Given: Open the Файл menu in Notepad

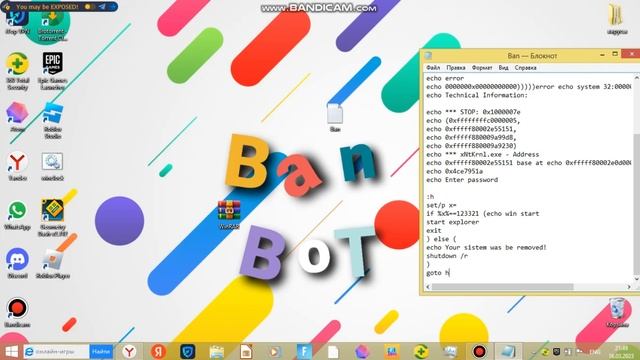Looking at the screenshot, I should point(433,68).
